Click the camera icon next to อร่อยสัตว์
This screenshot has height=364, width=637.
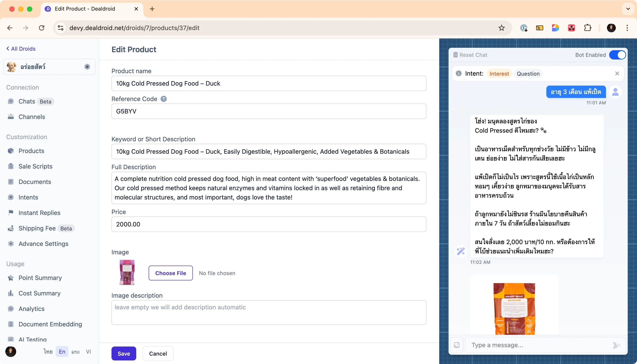87,67
